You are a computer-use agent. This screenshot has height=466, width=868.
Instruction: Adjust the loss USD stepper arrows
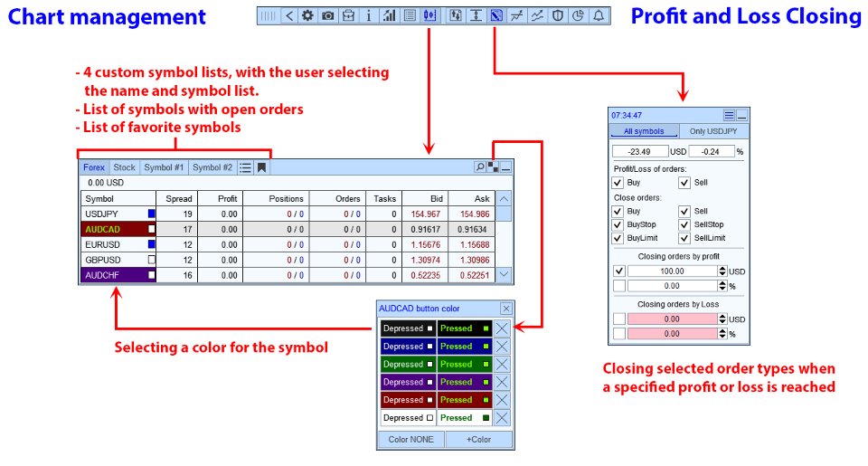722,319
